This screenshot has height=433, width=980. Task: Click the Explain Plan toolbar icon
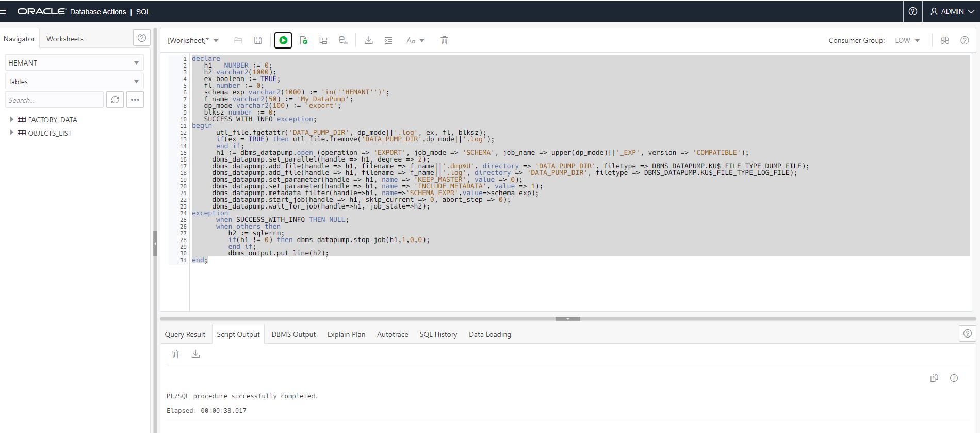pos(323,40)
